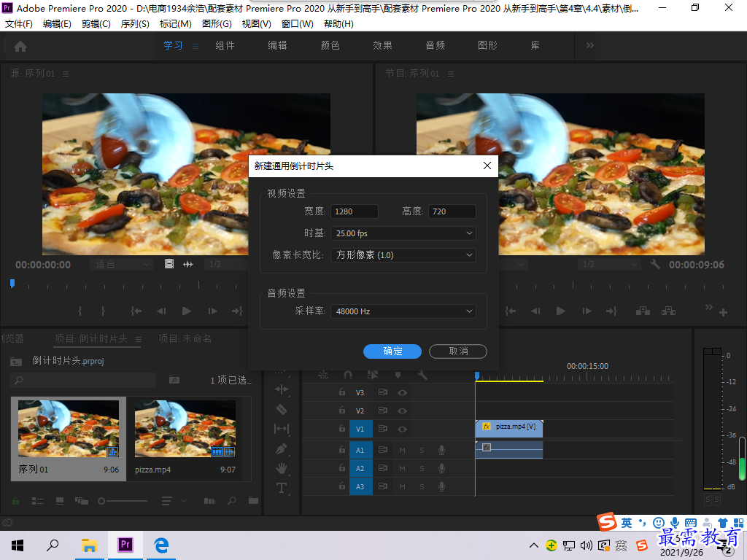Screen dimensions: 747x560
Task: Toggle track targeting for A1
Action: 360,450
